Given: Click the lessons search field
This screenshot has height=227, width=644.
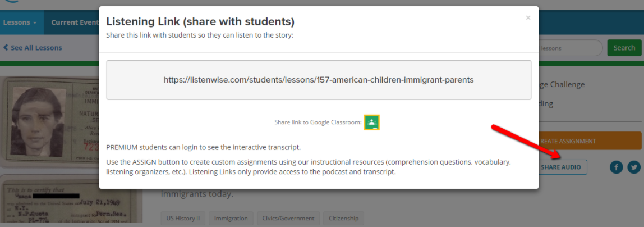Looking at the screenshot, I should [x=569, y=48].
